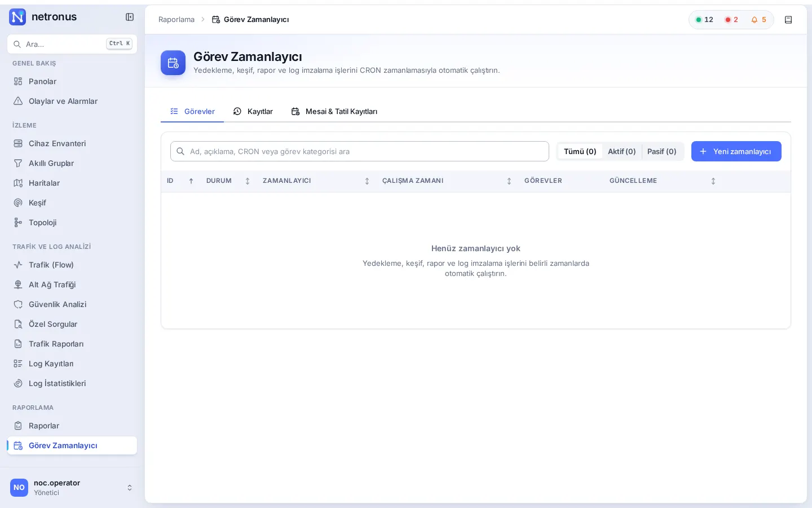Image resolution: width=812 pixels, height=508 pixels.
Task: Switch to the Kayıtlar tab
Action: (253, 111)
